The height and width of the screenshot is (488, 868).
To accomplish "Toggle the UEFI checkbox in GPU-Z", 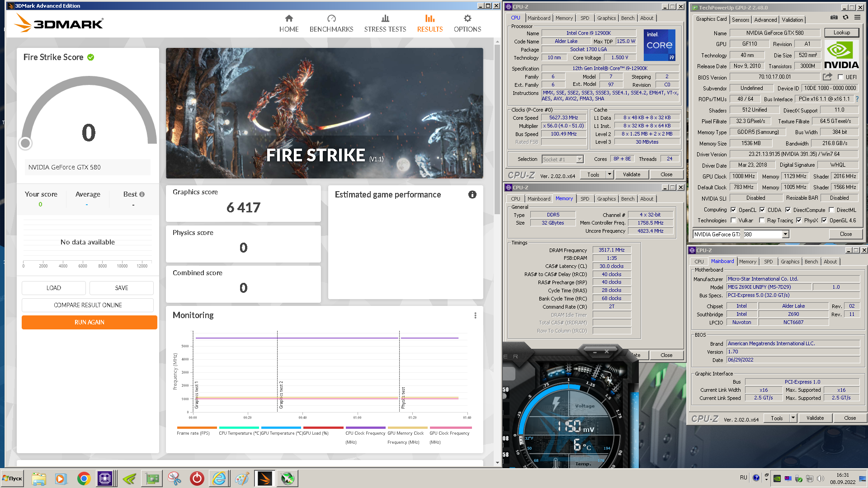I will tap(840, 77).
